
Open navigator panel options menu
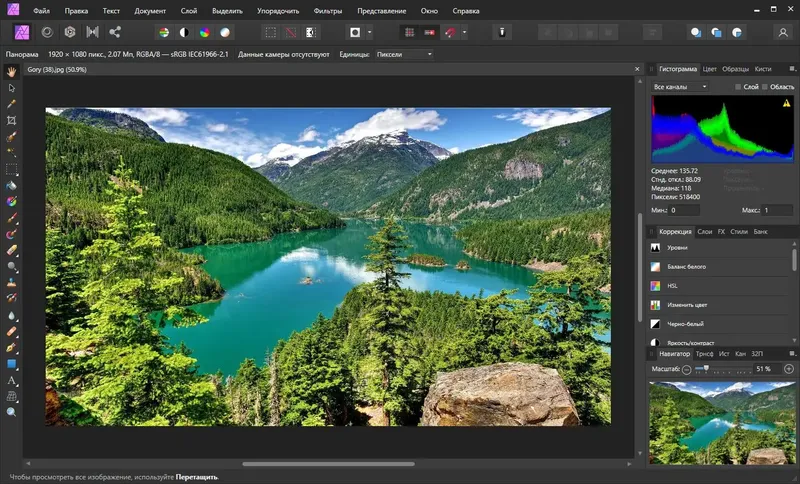[792, 353]
